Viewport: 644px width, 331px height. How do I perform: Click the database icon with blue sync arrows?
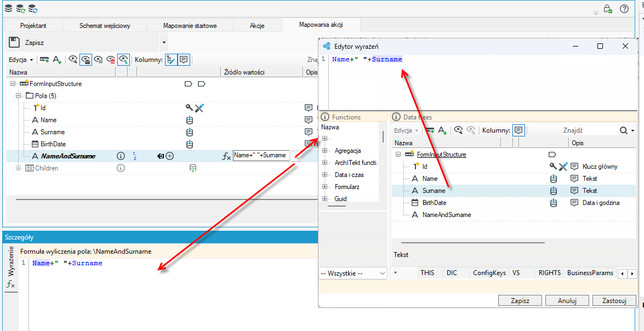pyautogui.click(x=32, y=9)
